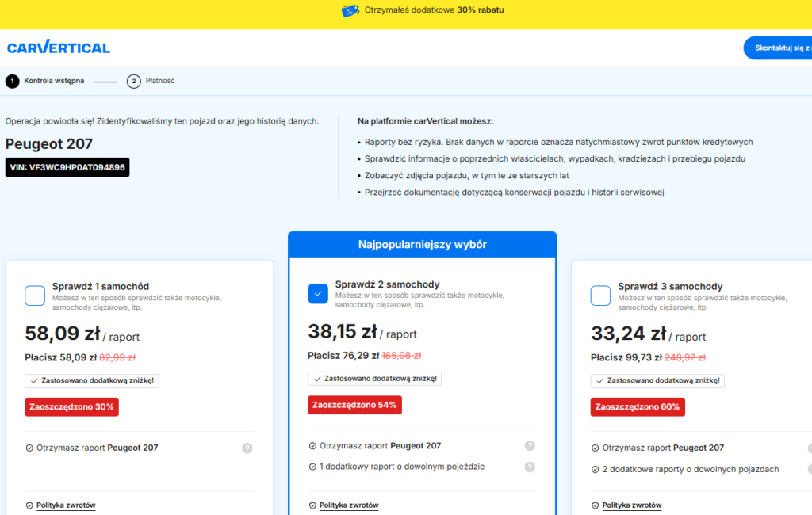Go to Płatność step label

(x=160, y=81)
